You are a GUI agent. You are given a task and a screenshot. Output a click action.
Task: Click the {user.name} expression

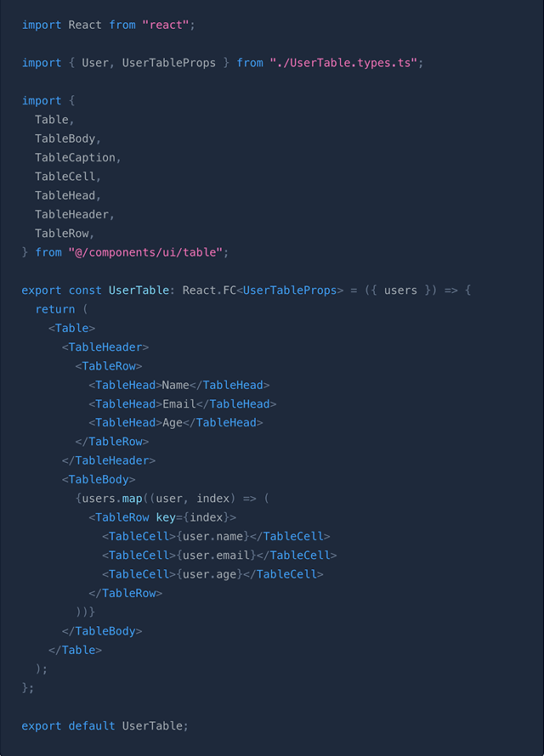coord(212,536)
